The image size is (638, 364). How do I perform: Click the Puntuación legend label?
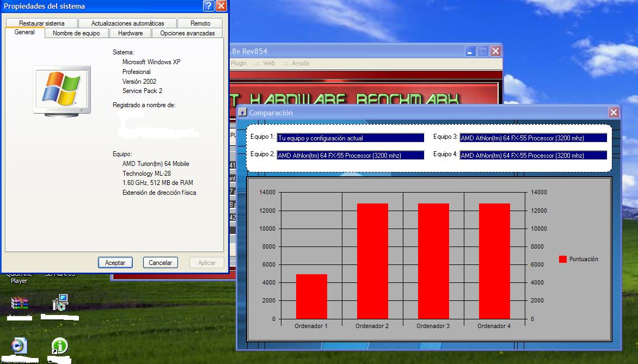[584, 259]
